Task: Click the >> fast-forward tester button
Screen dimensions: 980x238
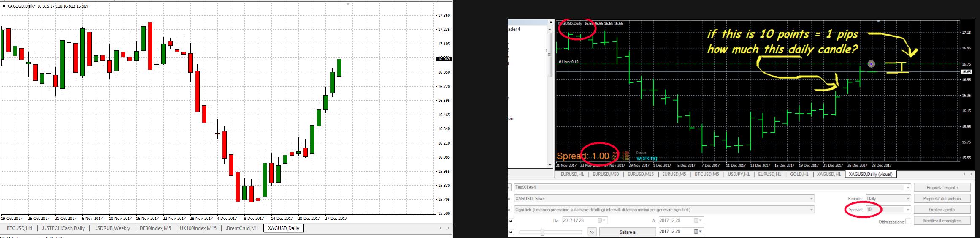Action: (592, 232)
